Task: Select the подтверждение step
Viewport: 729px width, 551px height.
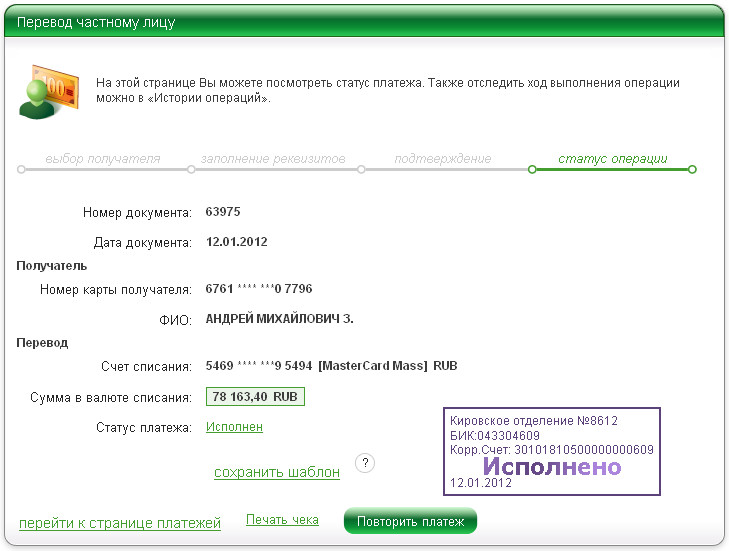Action: point(443,159)
